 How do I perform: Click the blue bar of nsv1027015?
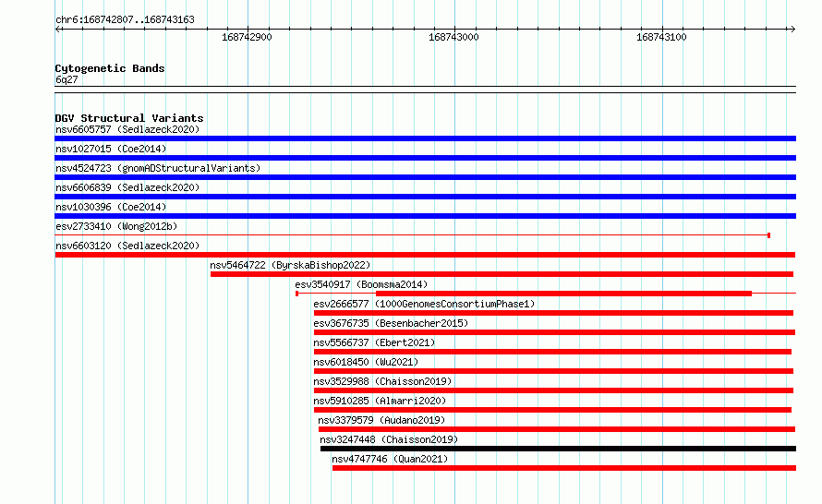(425, 158)
